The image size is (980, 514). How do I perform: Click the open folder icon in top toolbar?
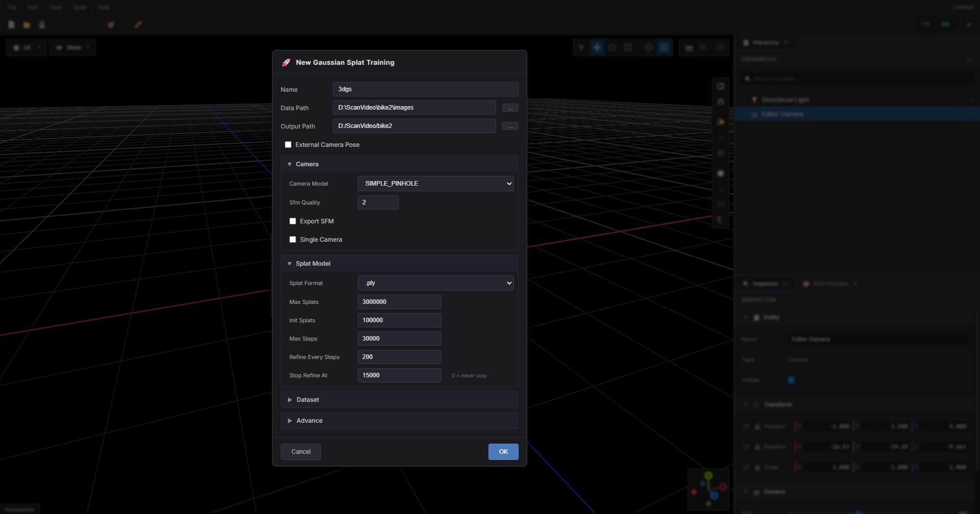(27, 24)
